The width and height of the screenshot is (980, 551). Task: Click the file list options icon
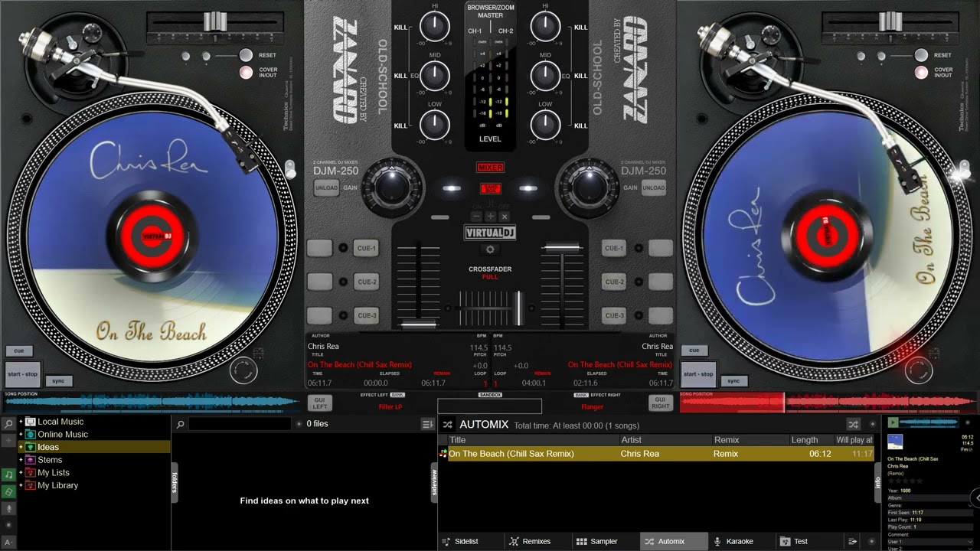coord(427,424)
